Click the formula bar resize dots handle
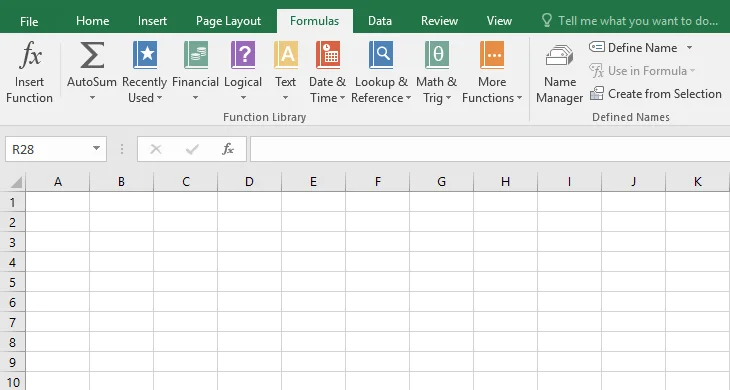The width and height of the screenshot is (730, 390). coord(122,149)
